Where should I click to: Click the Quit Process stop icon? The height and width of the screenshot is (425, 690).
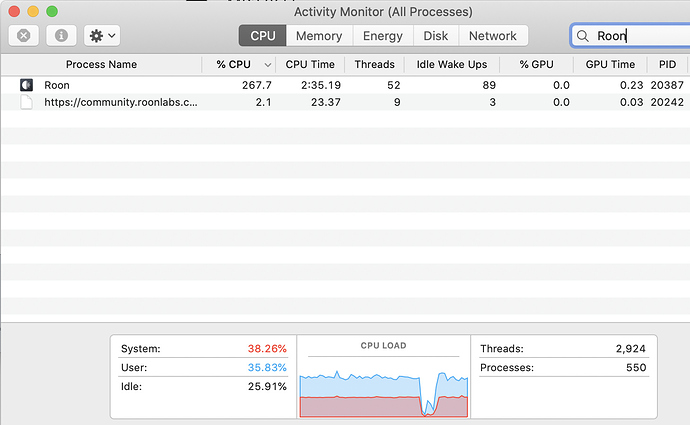23,36
